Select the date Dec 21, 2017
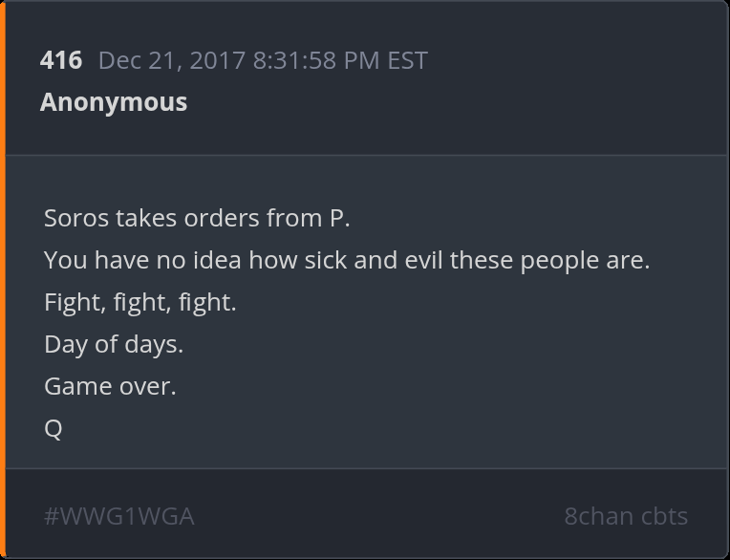This screenshot has width=730, height=560. coord(172,60)
